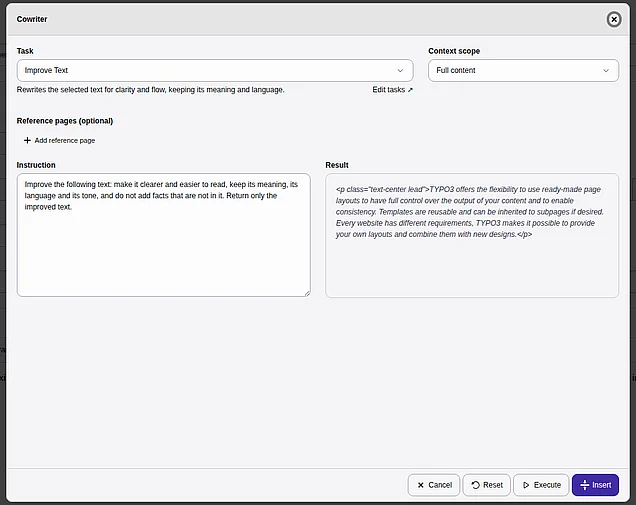Click Add reference page
Image resolution: width=636 pixels, height=505 pixels.
click(x=60, y=140)
